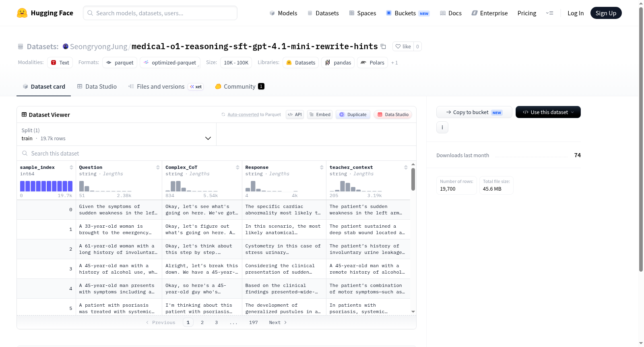
Task: Copy dataset name with copy icon
Action: click(383, 47)
